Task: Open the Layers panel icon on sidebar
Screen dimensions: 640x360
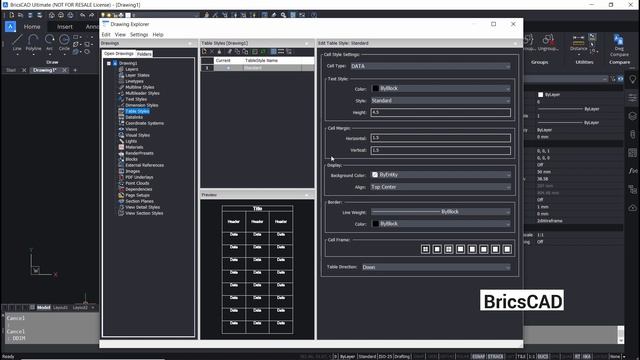Action: 633,116
